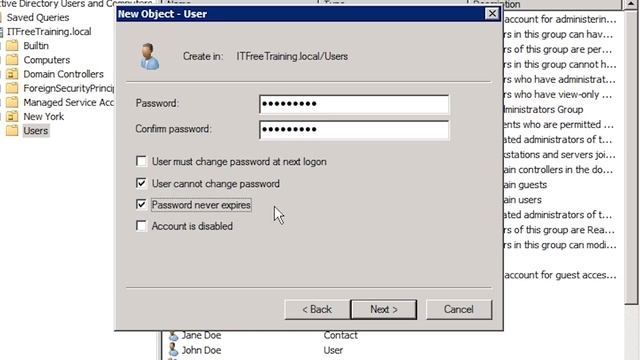Screen dimensions: 640x360
Task: Click ForeignSecurityPrincipals folder icon
Action: 12,88
